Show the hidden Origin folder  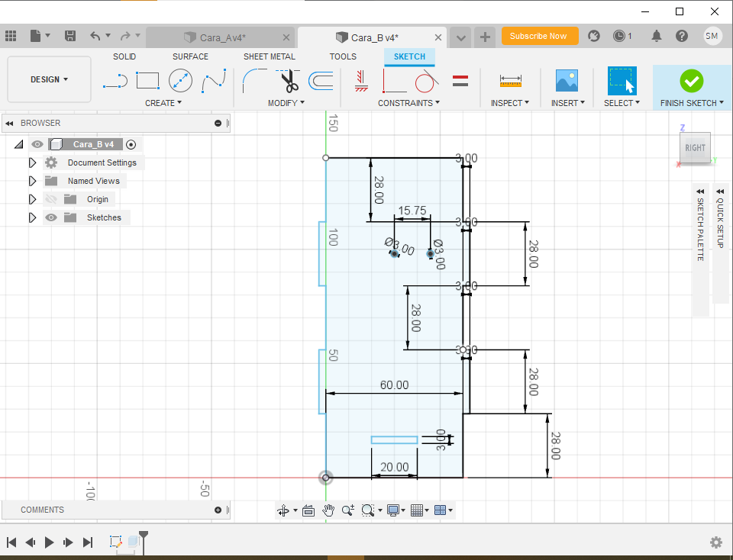[x=51, y=199]
